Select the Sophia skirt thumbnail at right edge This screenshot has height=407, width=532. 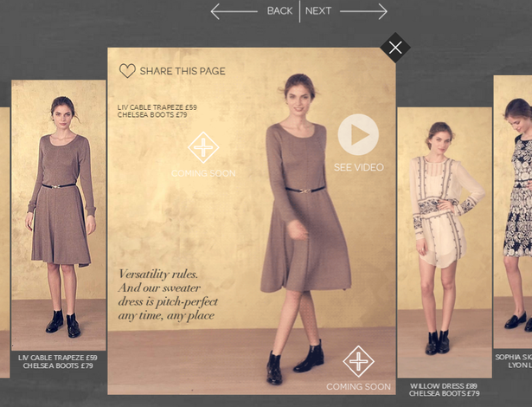(513, 211)
